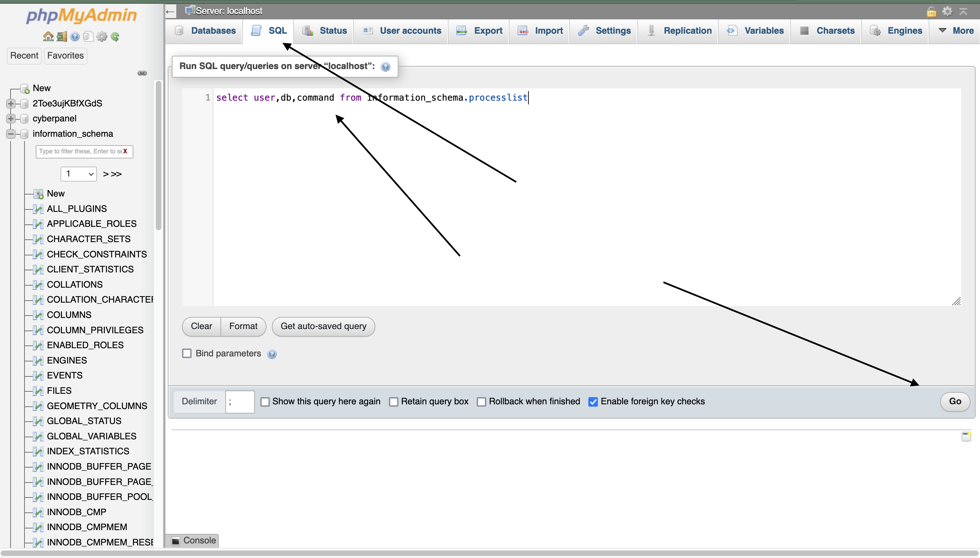Reload navigation panel green arrow icon

115,37
